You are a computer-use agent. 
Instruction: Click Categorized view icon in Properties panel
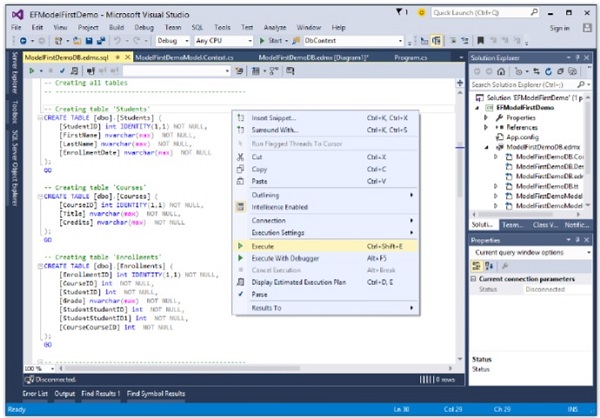(476, 264)
